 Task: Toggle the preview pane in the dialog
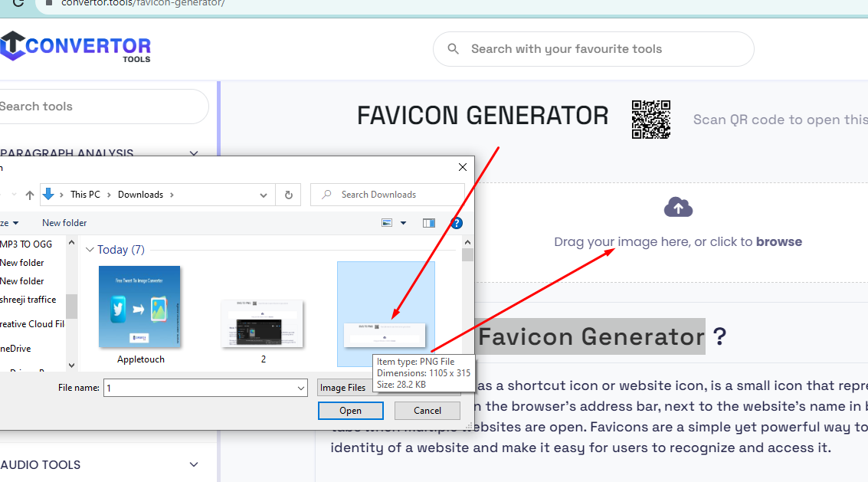point(428,222)
